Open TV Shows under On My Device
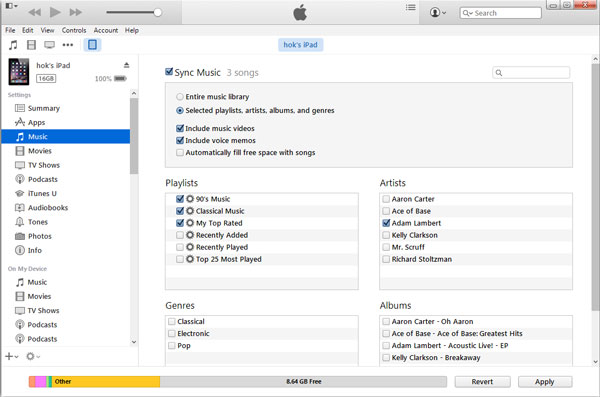This screenshot has height=397, width=600. pos(43,310)
